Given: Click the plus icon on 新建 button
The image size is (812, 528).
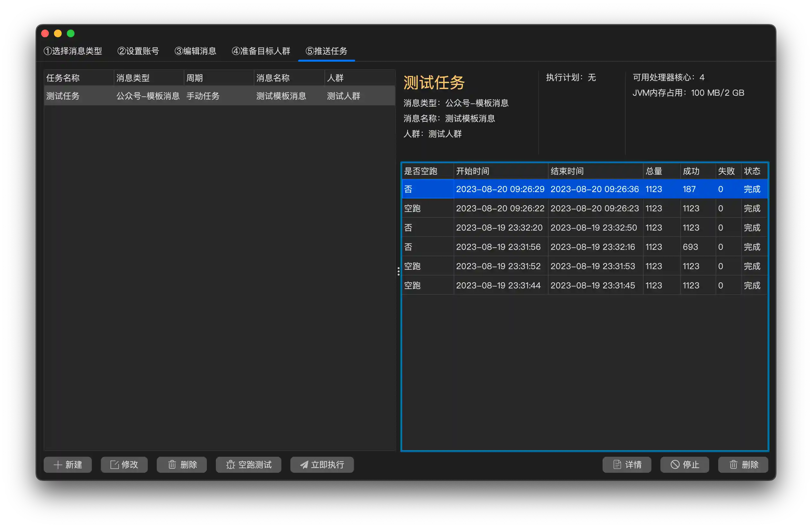Looking at the screenshot, I should pyautogui.click(x=58, y=464).
